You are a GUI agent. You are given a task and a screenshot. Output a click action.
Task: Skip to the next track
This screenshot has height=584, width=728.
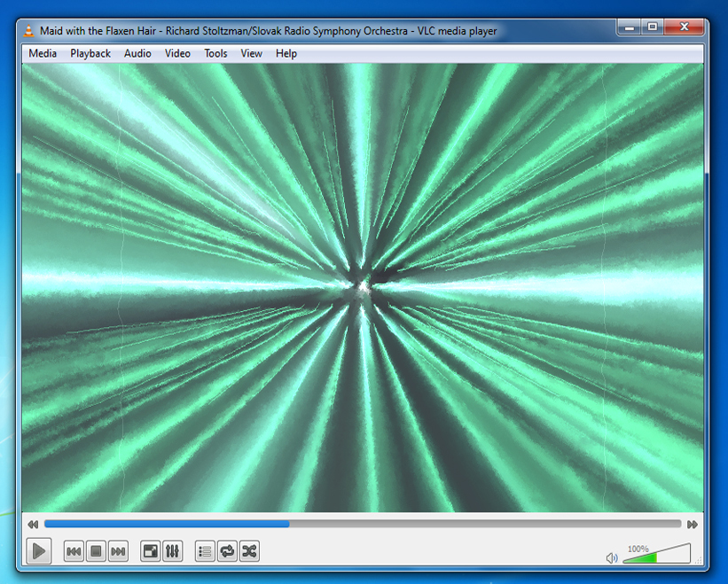118,551
